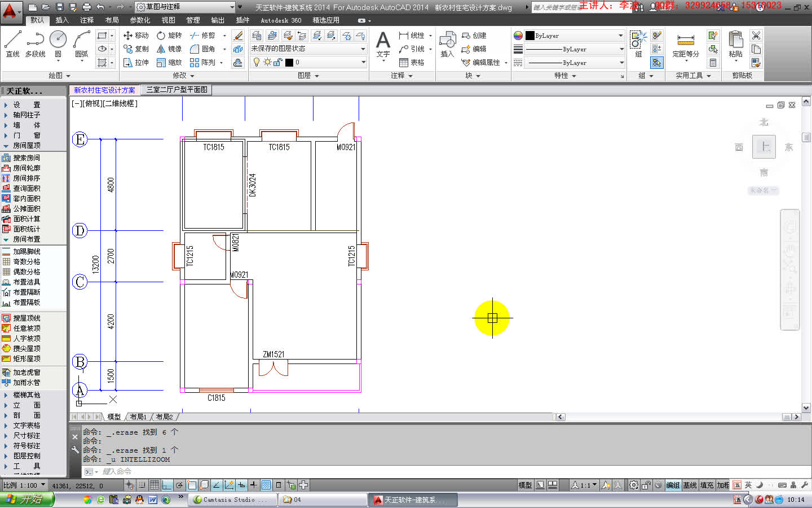This screenshot has width=812, height=508.
Task: Click the Insert block (插入) tool
Action: [447, 44]
